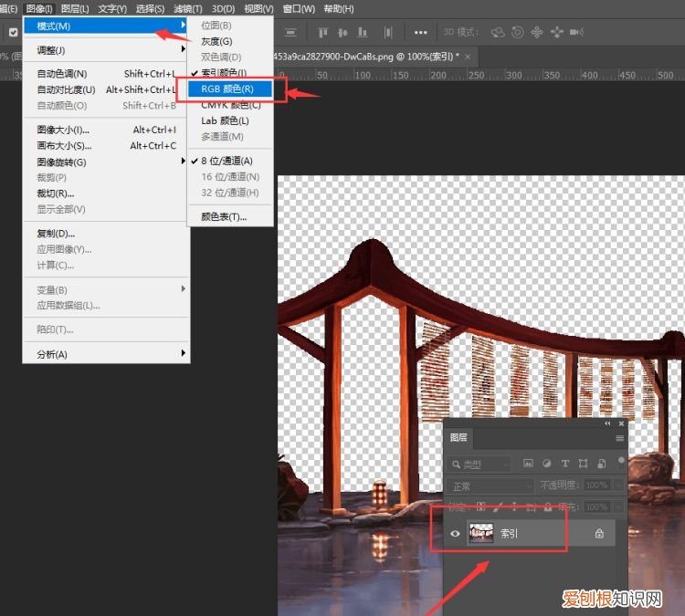This screenshot has width=685, height=616.
Task: Click the 索引 layer thumbnail
Action: [x=480, y=534]
